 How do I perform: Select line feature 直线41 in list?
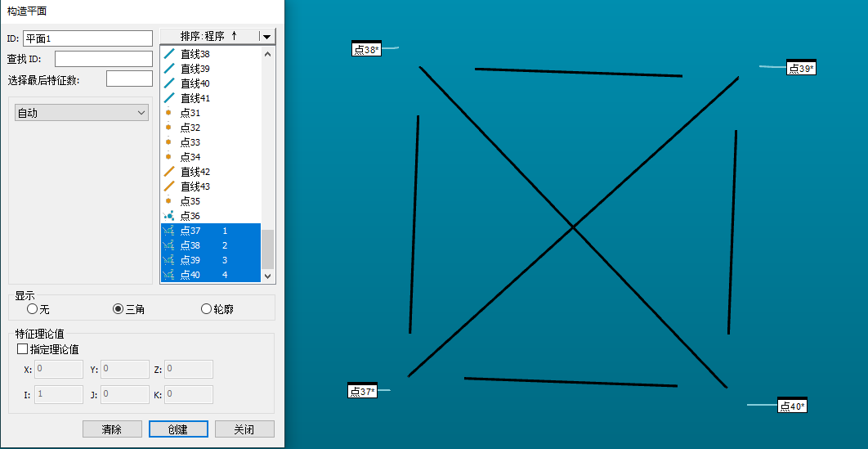(195, 98)
